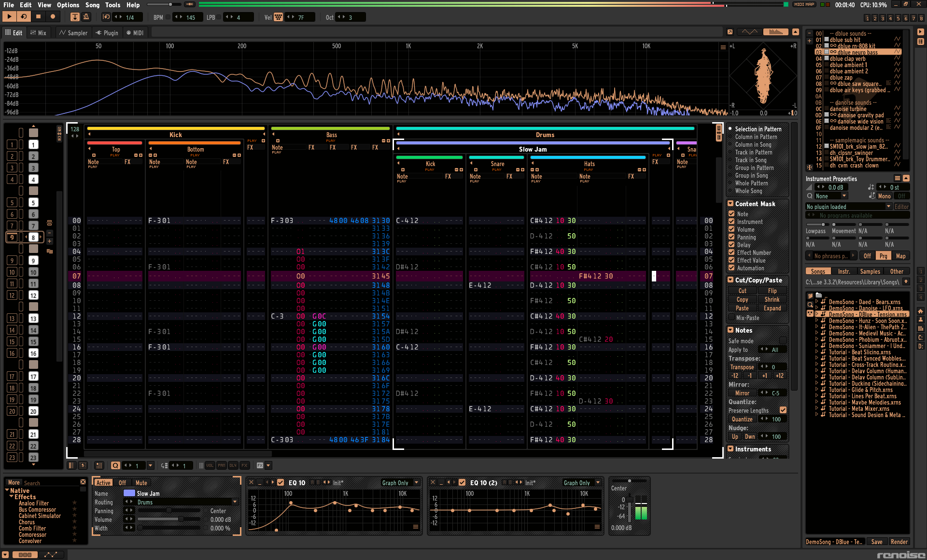Viewport: 927px width, 560px height.
Task: Collapse the upper spectrum frame
Action: click(796, 32)
